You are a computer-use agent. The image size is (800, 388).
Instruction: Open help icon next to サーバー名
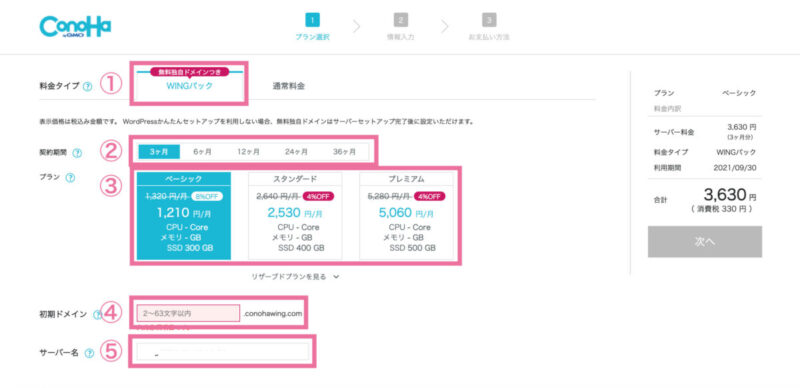click(x=89, y=353)
